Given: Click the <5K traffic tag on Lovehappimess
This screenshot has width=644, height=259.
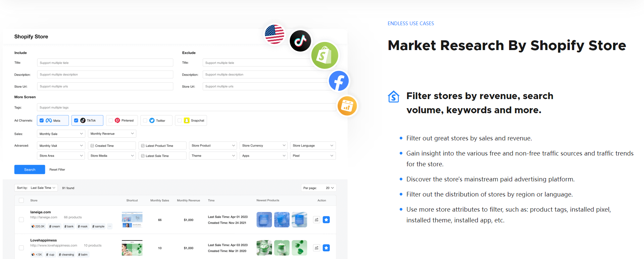Looking at the screenshot, I should coord(37,255).
